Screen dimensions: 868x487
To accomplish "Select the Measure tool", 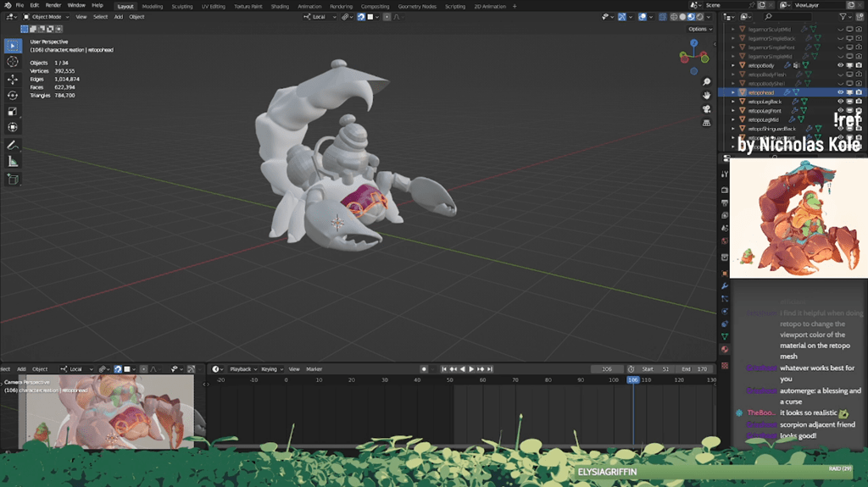I will tap(13, 162).
